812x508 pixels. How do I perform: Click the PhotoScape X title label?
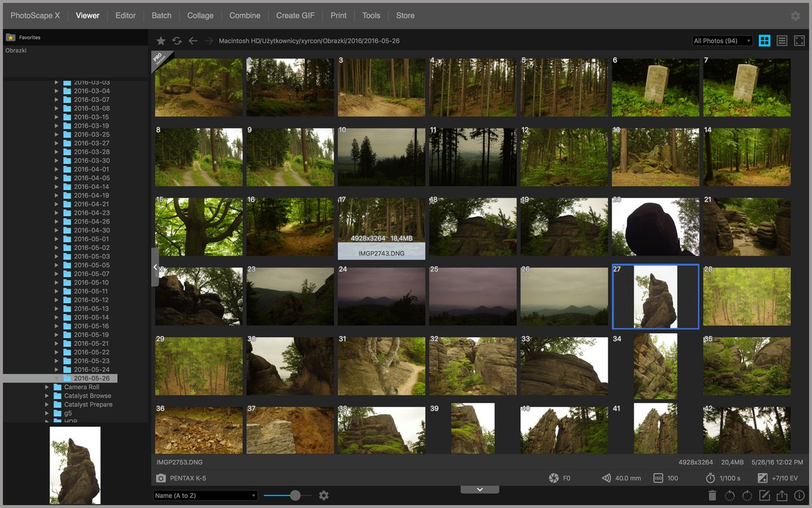click(x=36, y=15)
